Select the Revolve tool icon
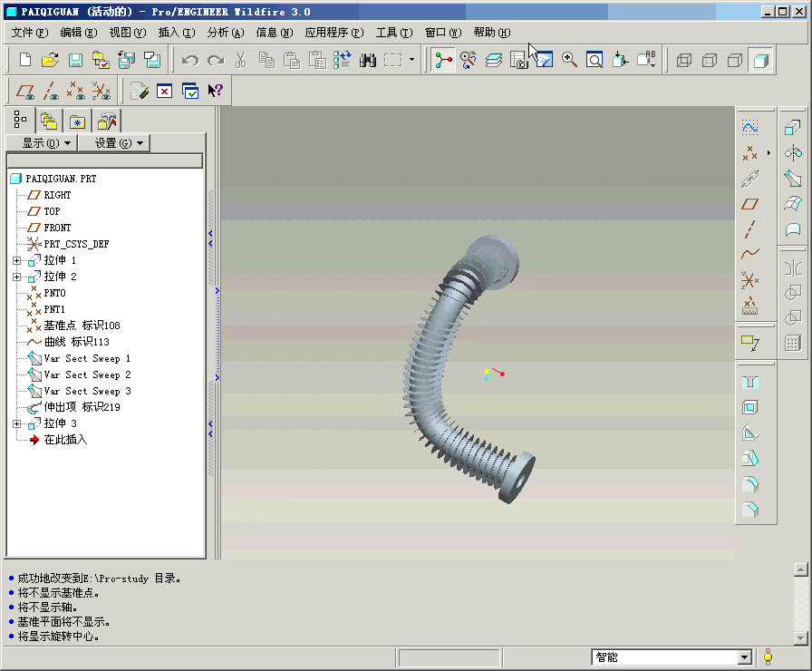This screenshot has height=671, width=812. (x=792, y=153)
